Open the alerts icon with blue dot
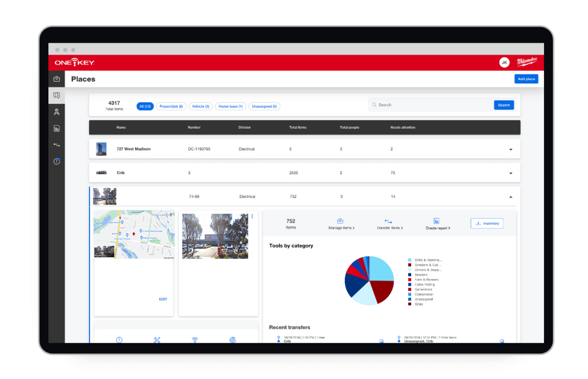Screen dimensions: 588x379 (56, 162)
